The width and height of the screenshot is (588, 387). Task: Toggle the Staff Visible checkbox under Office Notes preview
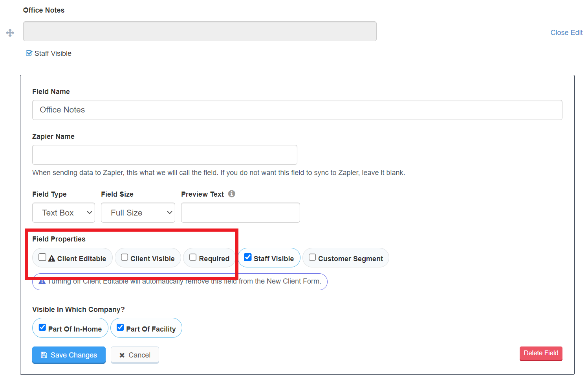[x=29, y=53]
